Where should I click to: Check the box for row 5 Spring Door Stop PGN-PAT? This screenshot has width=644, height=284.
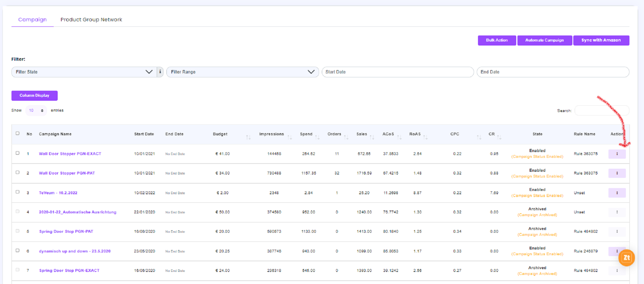click(x=17, y=231)
